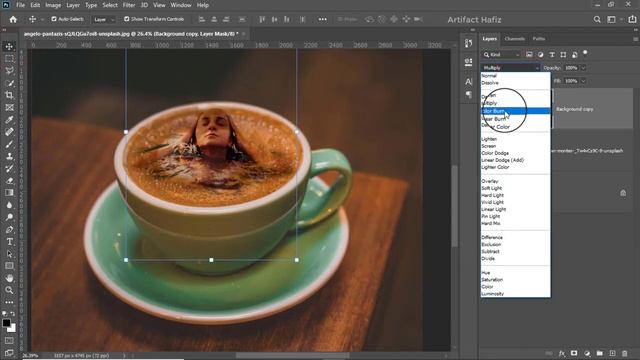
Task: Toggle layer filtering on/off switch
Action: 585,53
